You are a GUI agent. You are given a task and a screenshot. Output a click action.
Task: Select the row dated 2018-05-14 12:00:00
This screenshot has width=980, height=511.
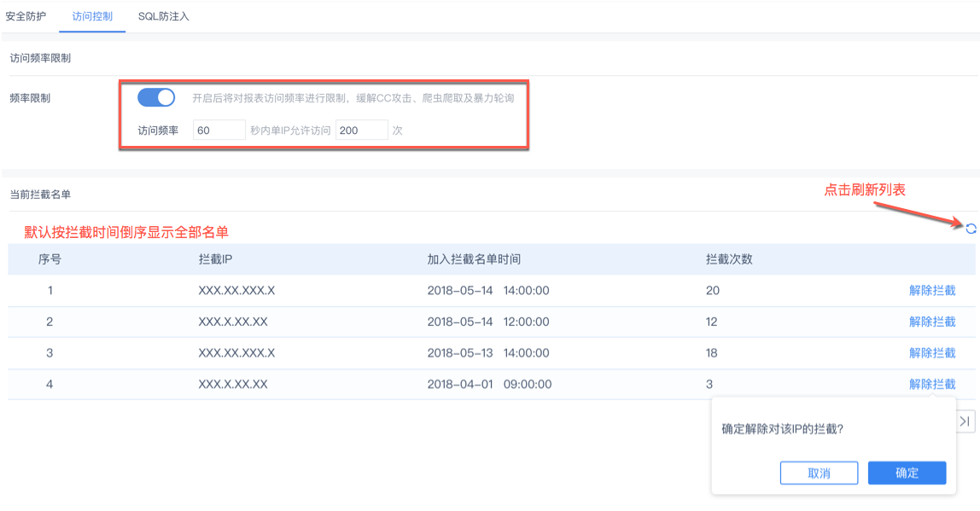coord(487,322)
